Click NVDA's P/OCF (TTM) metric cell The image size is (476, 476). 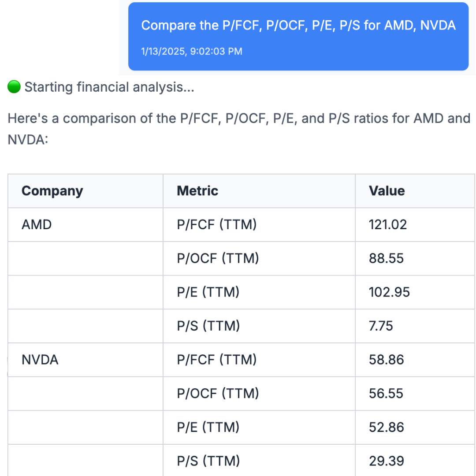pos(218,394)
